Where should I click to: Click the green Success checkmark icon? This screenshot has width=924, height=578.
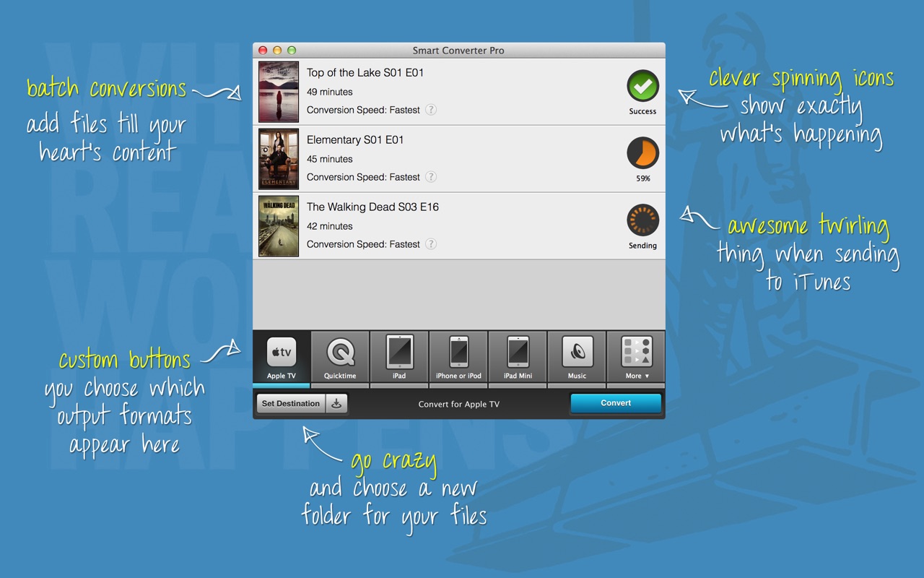click(642, 87)
